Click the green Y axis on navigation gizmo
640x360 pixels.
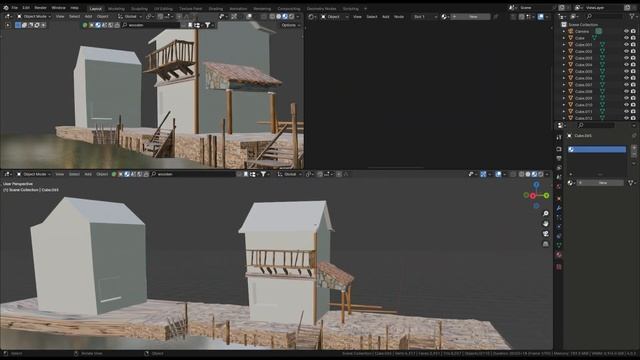point(546,196)
